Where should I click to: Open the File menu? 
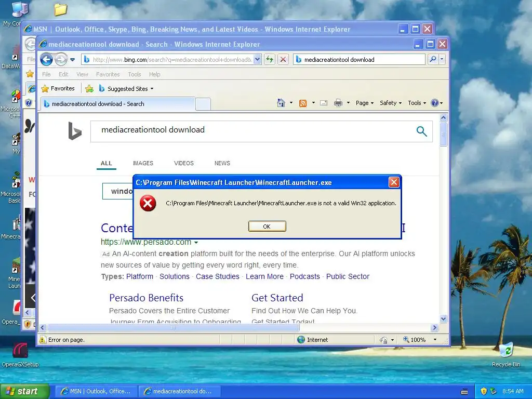[46, 74]
